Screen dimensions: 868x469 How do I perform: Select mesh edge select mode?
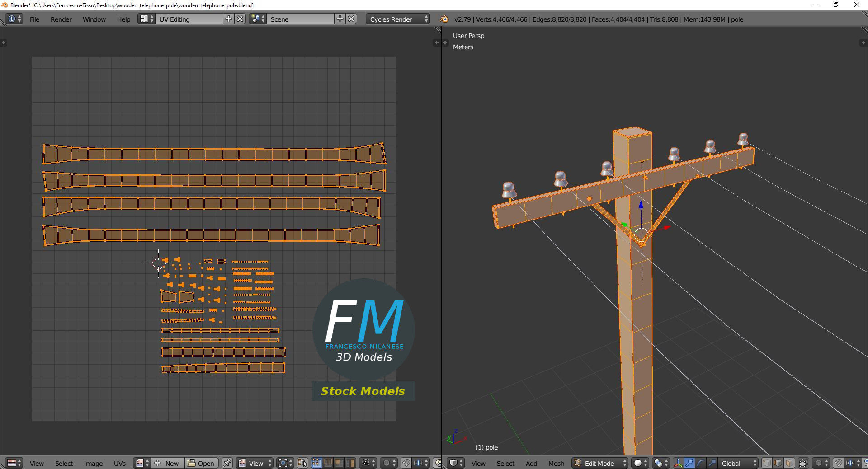pyautogui.click(x=778, y=463)
